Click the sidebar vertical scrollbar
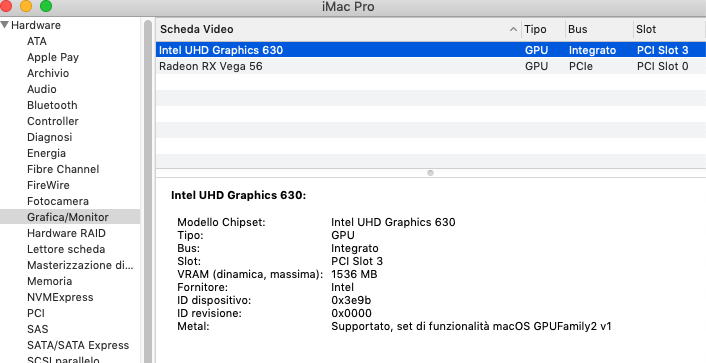This screenshot has width=706, height=363. pos(148,191)
